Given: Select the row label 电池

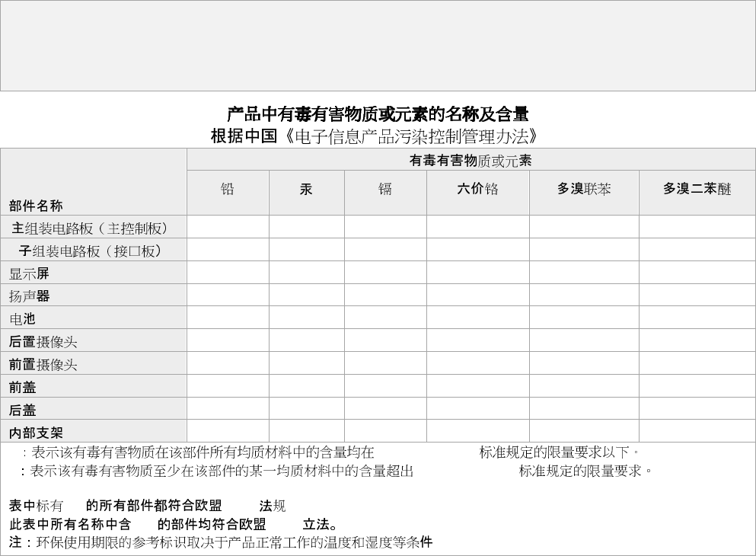Looking at the screenshot, I should tap(22, 318).
